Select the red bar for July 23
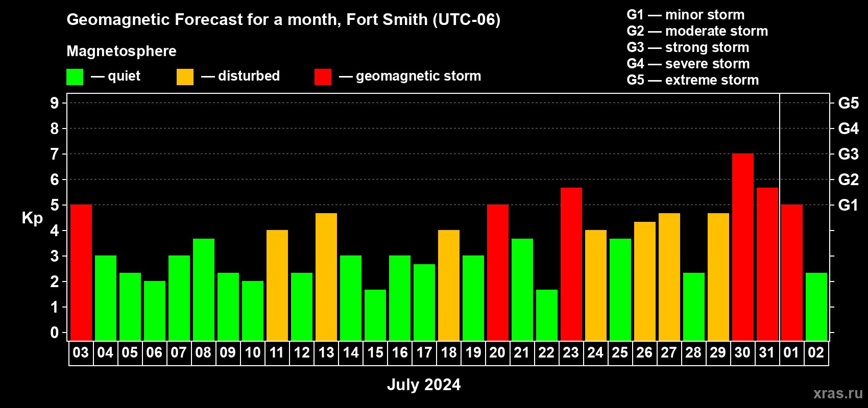Viewport: 868px width, 408px height. pyautogui.click(x=571, y=264)
